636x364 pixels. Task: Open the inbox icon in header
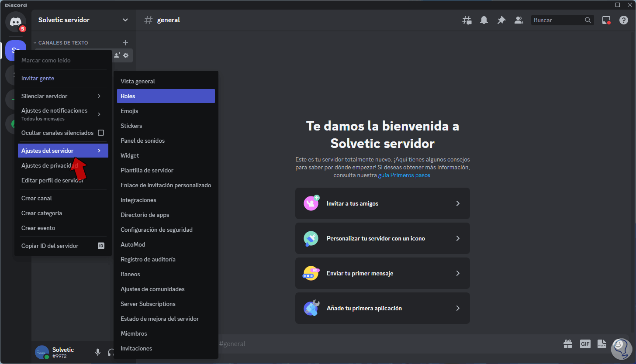pyautogui.click(x=606, y=20)
